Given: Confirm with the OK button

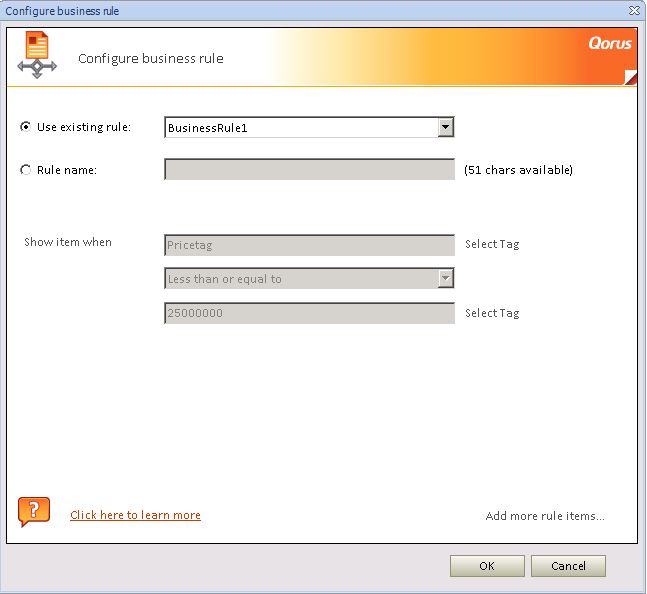Looking at the screenshot, I should tap(487, 566).
